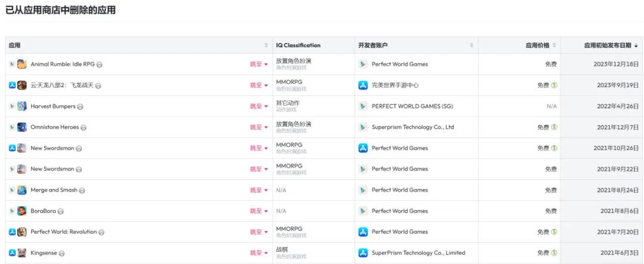Click the date 2021年9月22日
644x264 pixels.
pyautogui.click(x=618, y=169)
